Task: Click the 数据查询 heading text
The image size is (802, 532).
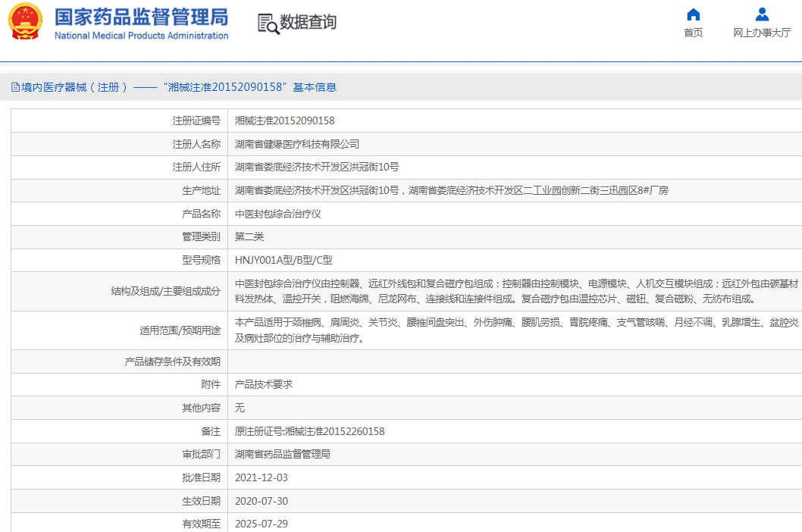Action: coord(308,23)
